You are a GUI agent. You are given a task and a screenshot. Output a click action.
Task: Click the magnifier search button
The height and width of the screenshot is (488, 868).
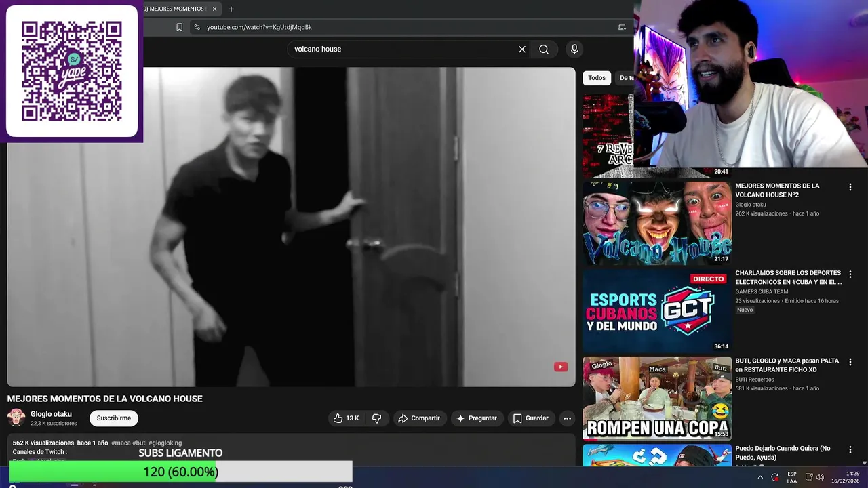click(x=544, y=49)
